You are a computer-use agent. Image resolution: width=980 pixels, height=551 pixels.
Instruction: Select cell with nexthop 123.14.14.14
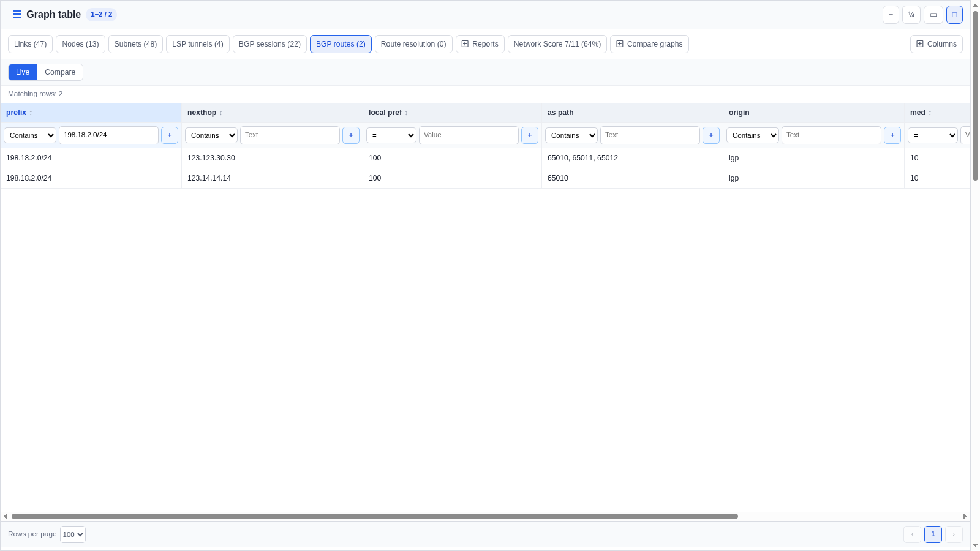click(x=272, y=178)
